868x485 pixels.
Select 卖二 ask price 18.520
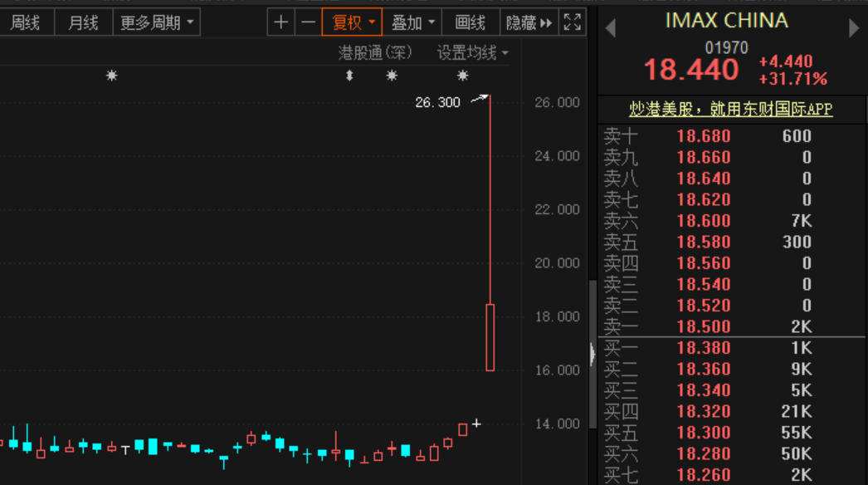(704, 306)
